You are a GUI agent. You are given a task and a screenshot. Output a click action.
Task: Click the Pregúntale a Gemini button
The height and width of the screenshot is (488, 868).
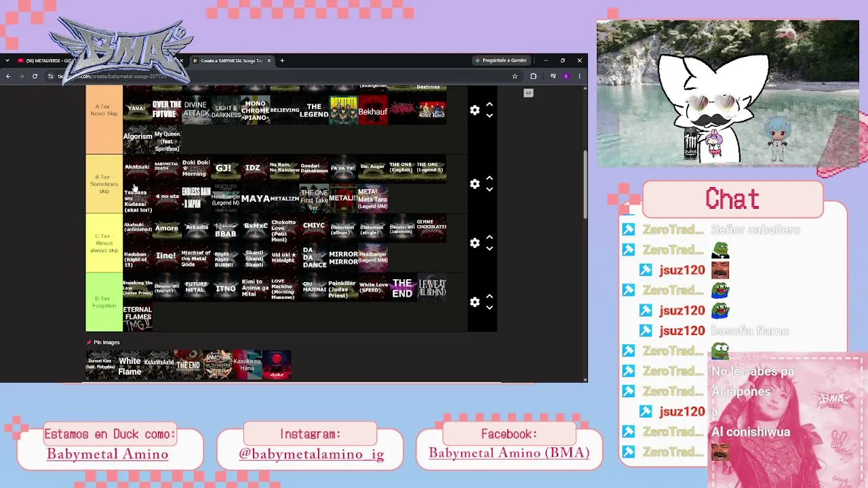tap(502, 60)
